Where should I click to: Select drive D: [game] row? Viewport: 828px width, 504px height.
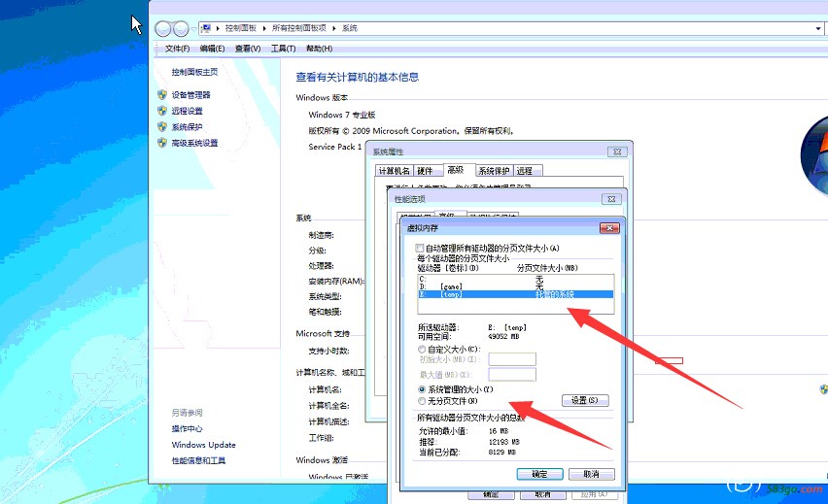coord(515,286)
